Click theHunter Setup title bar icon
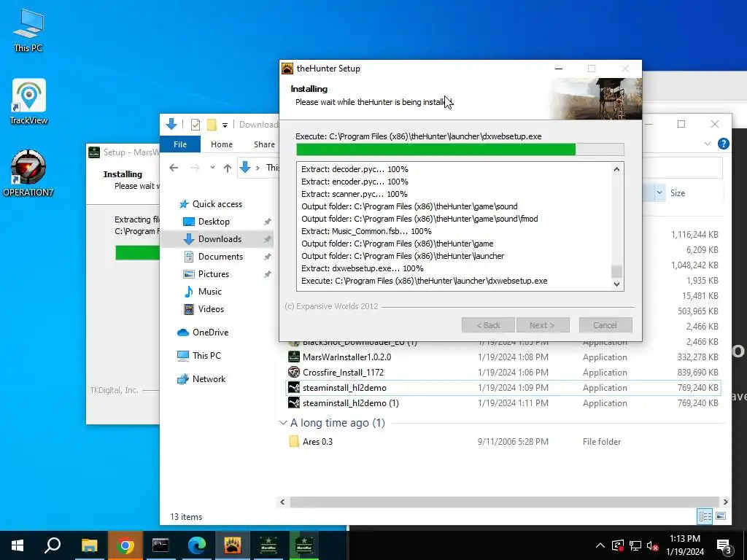The height and width of the screenshot is (560, 747). [x=287, y=69]
